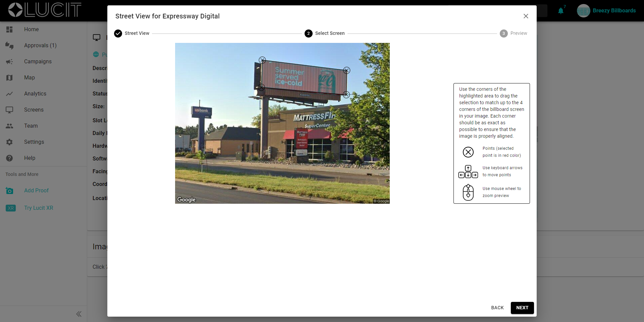Image resolution: width=644 pixels, height=322 pixels.
Task: Click the Tools and More heading
Action: 22,174
